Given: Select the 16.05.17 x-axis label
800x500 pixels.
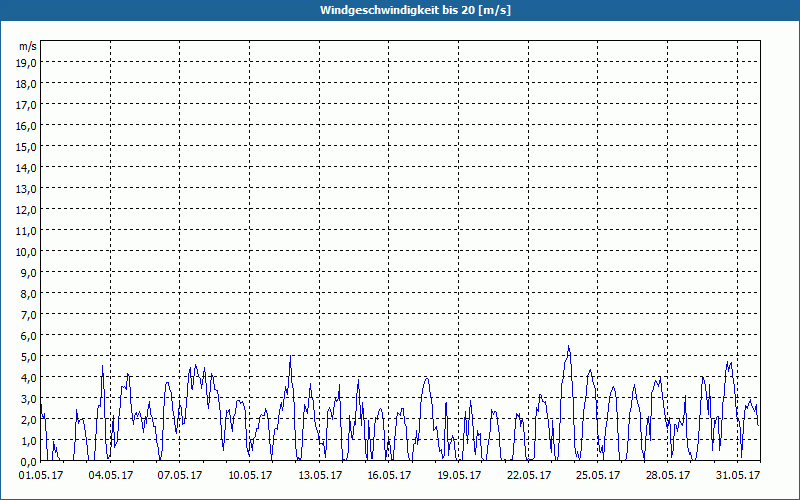Looking at the screenshot, I should pyautogui.click(x=390, y=476).
